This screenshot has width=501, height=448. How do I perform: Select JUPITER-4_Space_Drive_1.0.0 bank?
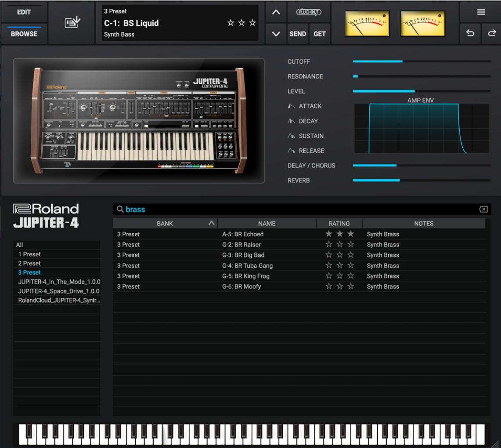57,291
